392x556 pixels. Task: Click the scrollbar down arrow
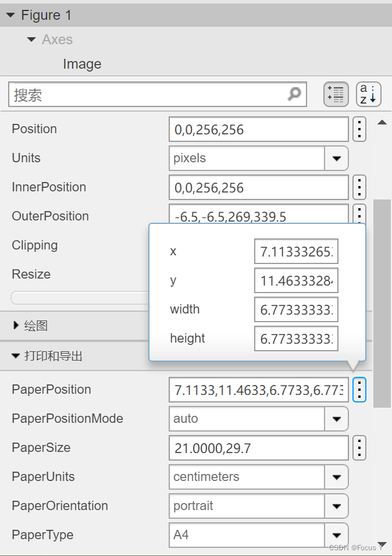382,544
